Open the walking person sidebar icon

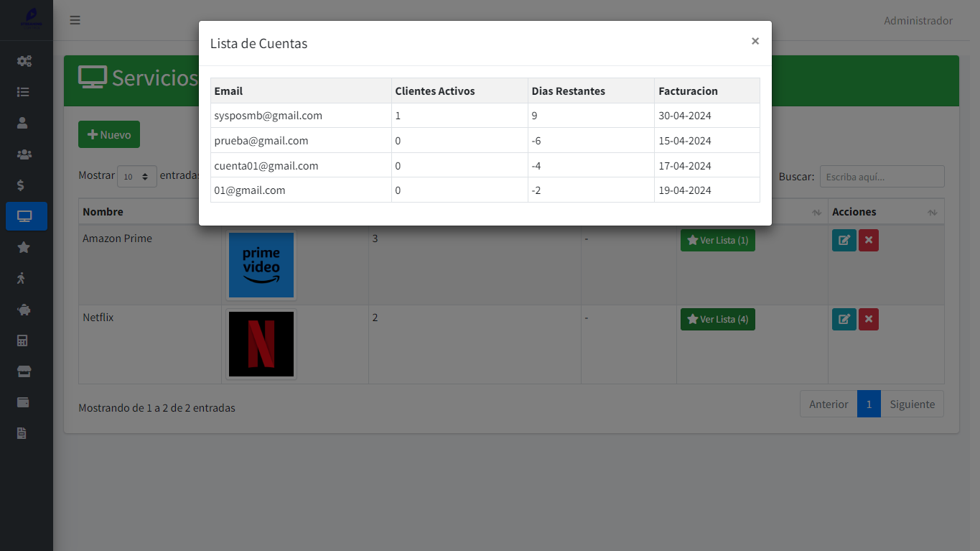(22, 278)
